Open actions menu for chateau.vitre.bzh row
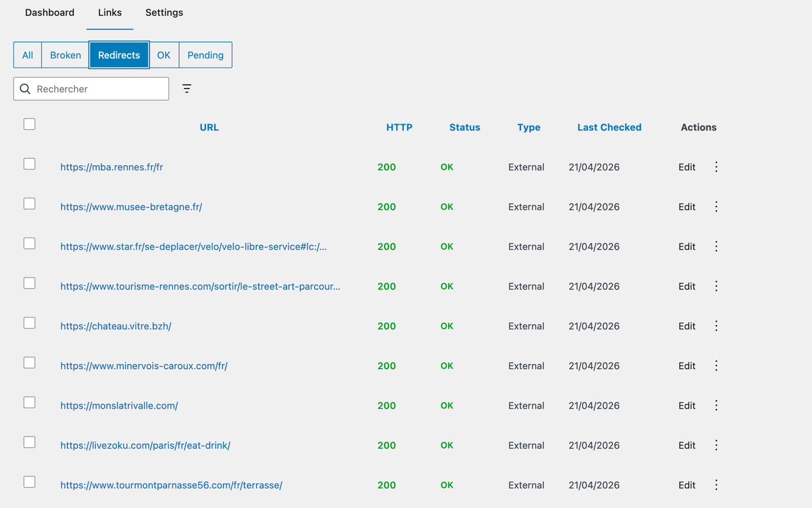The image size is (812, 508). tap(716, 326)
